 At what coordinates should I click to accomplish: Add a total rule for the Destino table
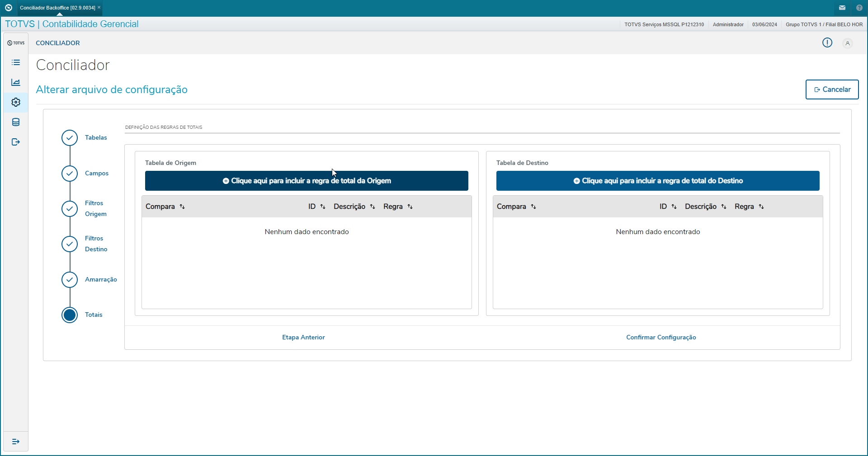658,181
